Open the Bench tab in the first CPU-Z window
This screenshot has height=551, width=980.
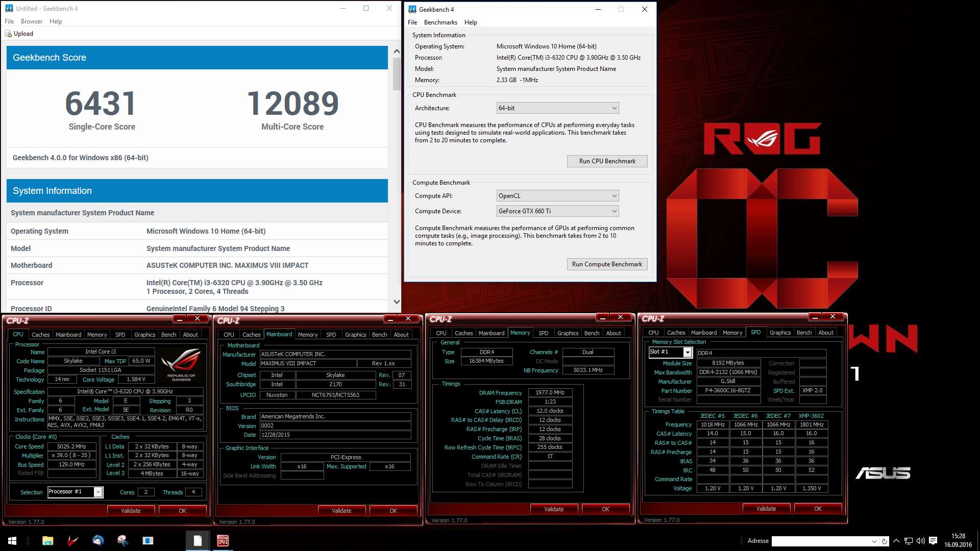168,335
